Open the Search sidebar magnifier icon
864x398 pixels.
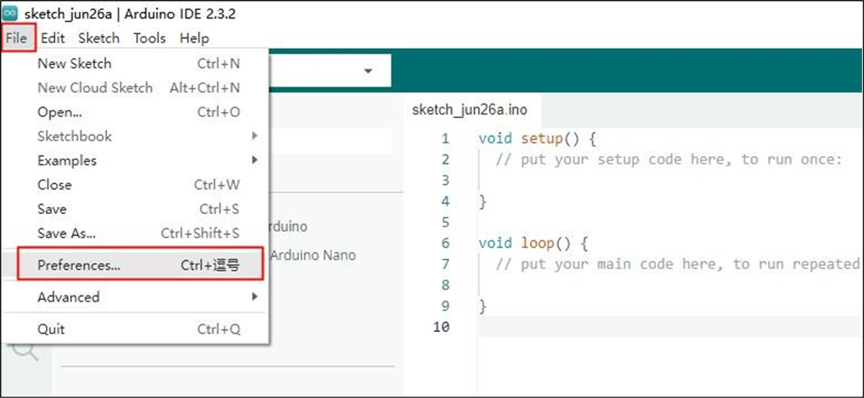click(25, 350)
